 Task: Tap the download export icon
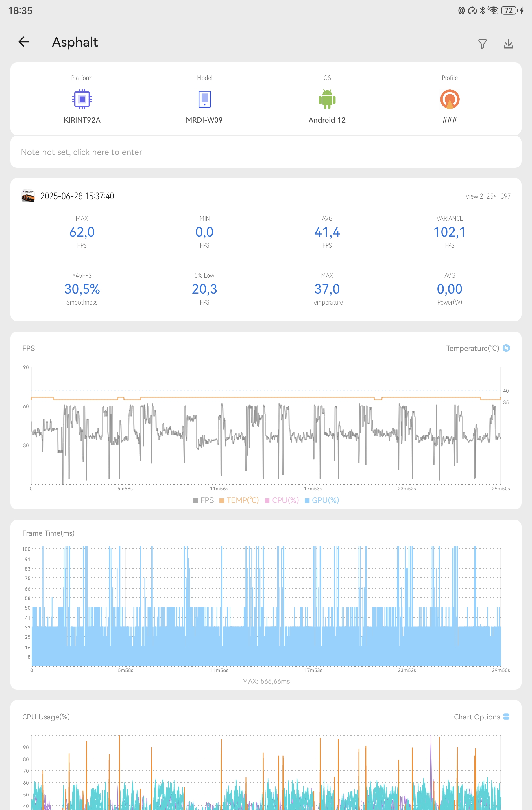pyautogui.click(x=508, y=44)
